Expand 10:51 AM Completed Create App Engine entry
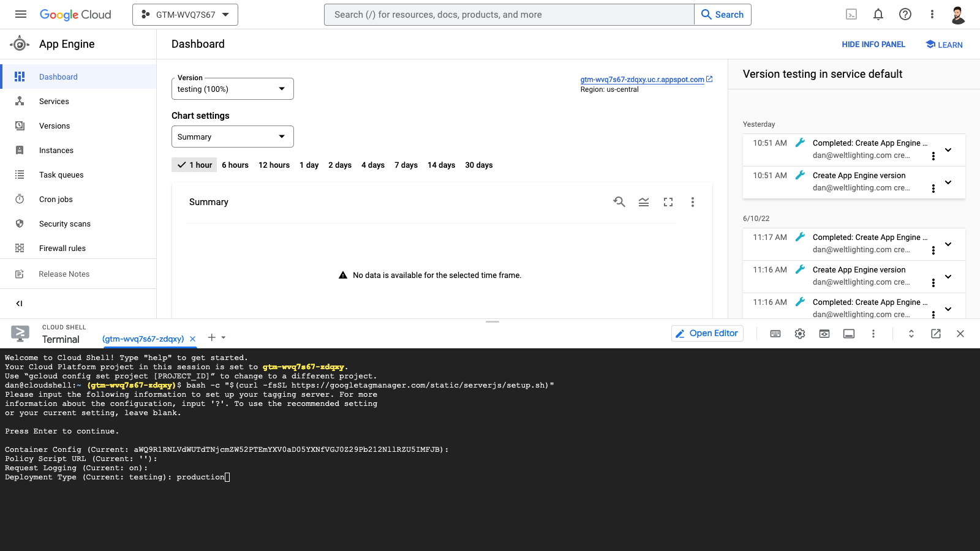 click(948, 150)
